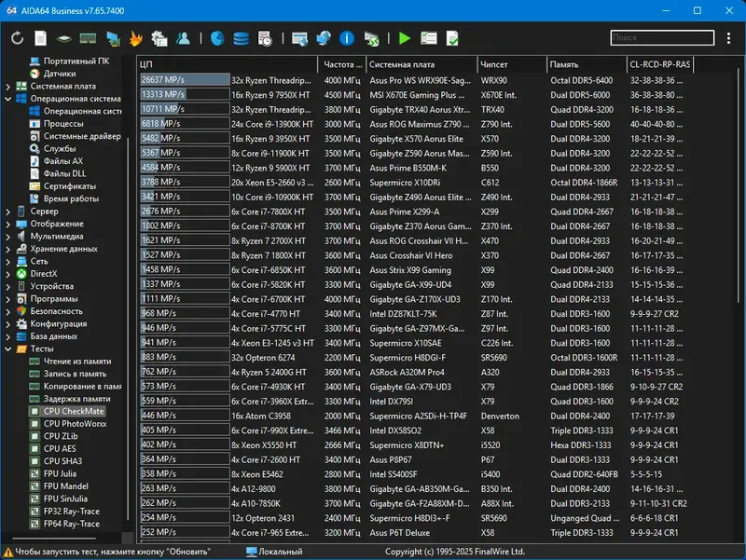Viewport: 746px width, 560px height.
Task: Click the CPU chip toolbar icon
Action: [x=64, y=39]
